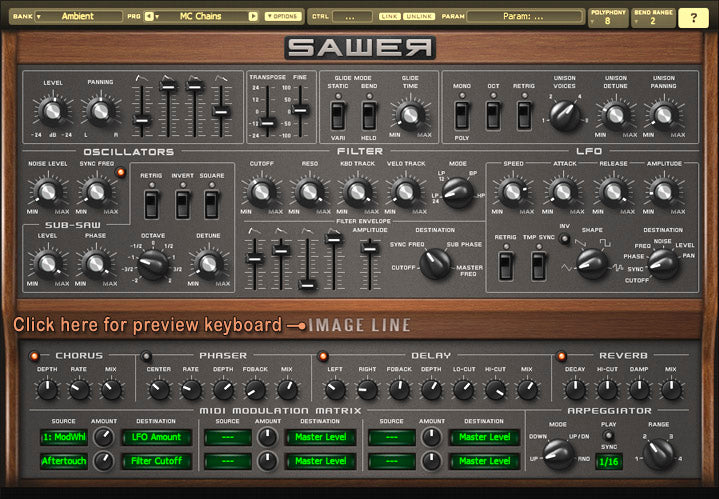Image resolution: width=719 pixels, height=499 pixels.
Task: Open the ModWhl modulation source dropdown
Action: click(64, 437)
